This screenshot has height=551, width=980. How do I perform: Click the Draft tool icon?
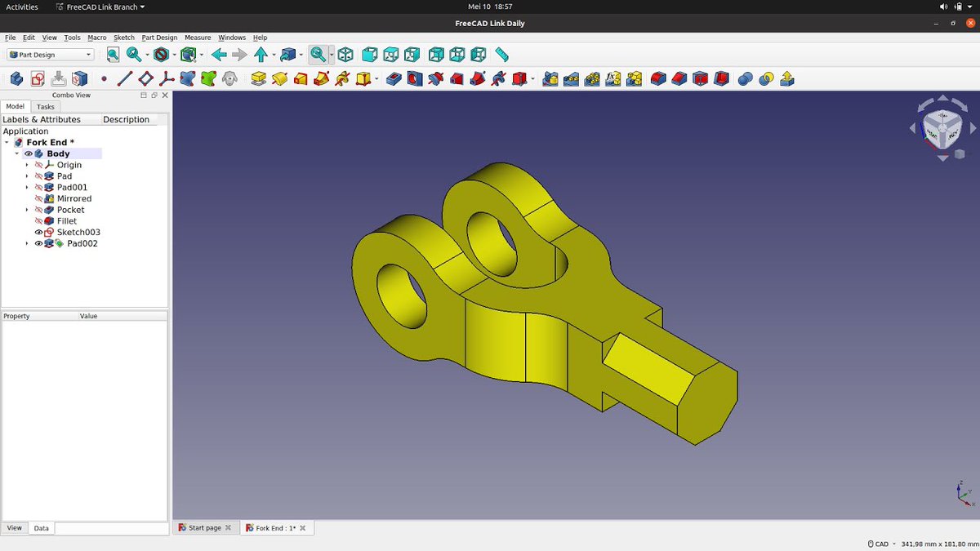point(701,78)
